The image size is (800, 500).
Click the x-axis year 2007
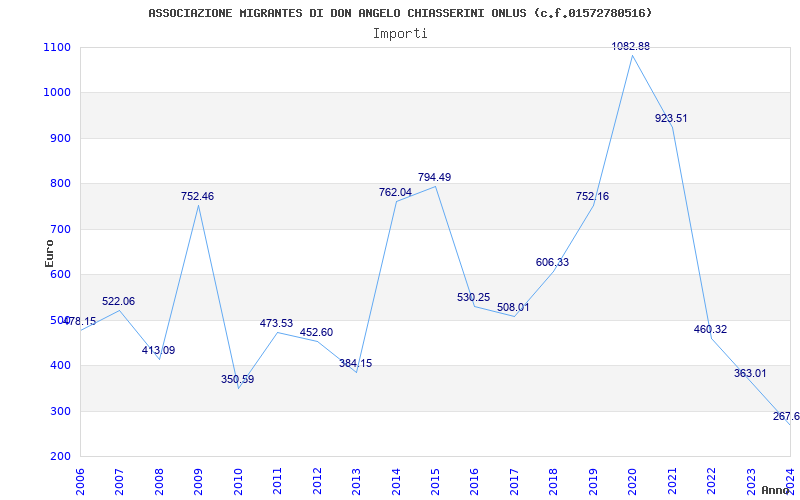(x=119, y=481)
